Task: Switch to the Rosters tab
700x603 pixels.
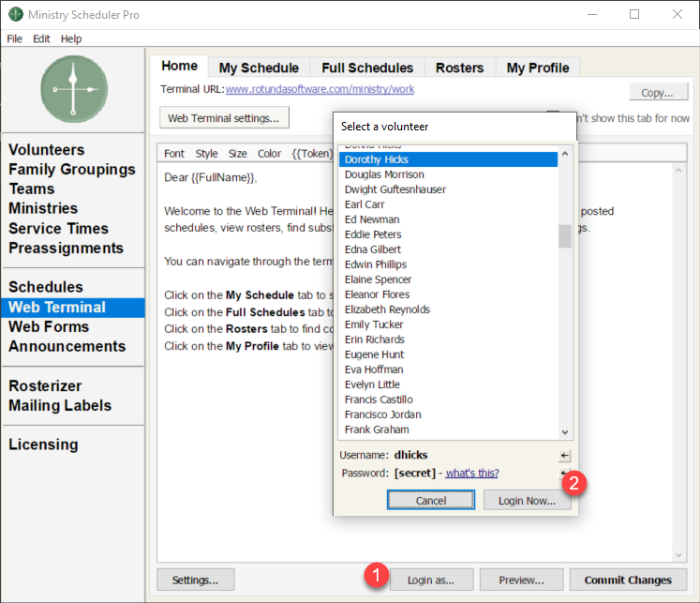Action: coord(459,68)
